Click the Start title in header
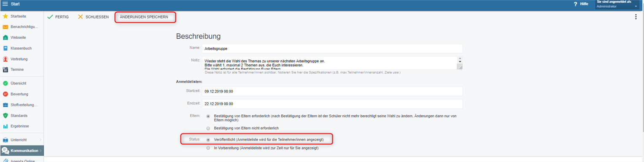The width and height of the screenshot is (644, 162). [x=15, y=4]
